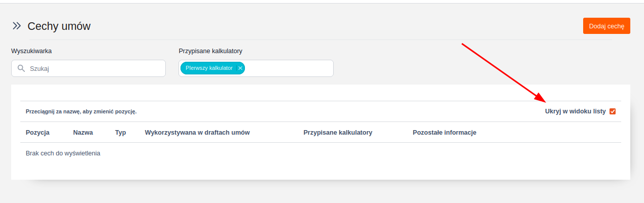This screenshot has height=203, width=644.
Task: Open the Przypisane kalkulatory filter dropdown field
Action: point(289,68)
